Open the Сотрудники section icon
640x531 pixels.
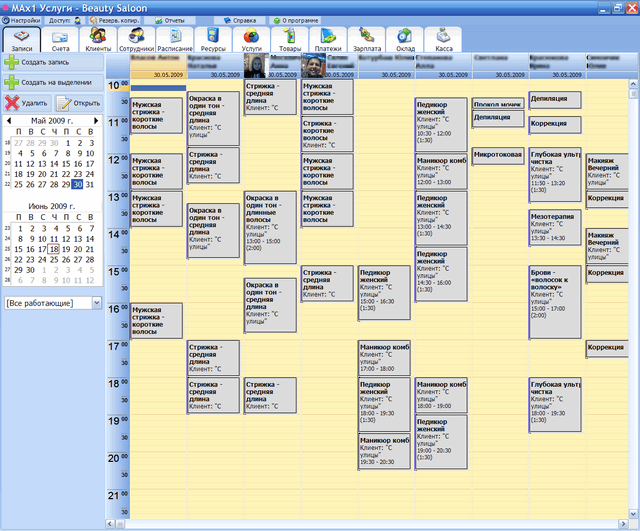pos(136,40)
